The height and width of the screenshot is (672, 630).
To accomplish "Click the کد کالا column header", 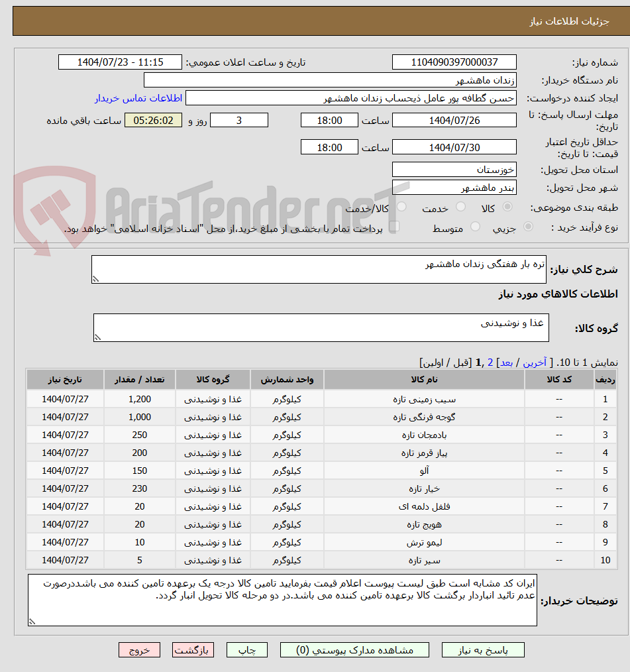I will pos(559,380).
